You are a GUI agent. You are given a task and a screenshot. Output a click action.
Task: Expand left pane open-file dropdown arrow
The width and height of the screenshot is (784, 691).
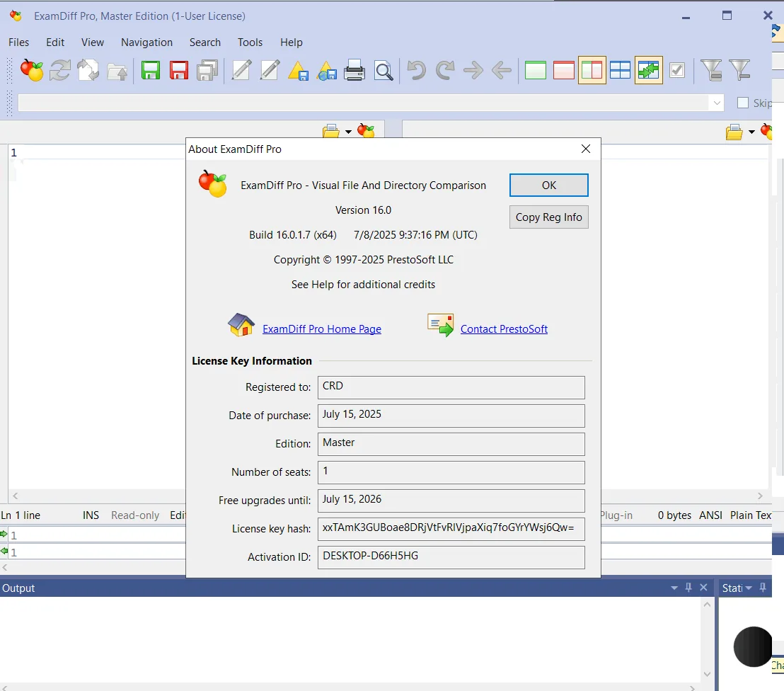tap(349, 132)
